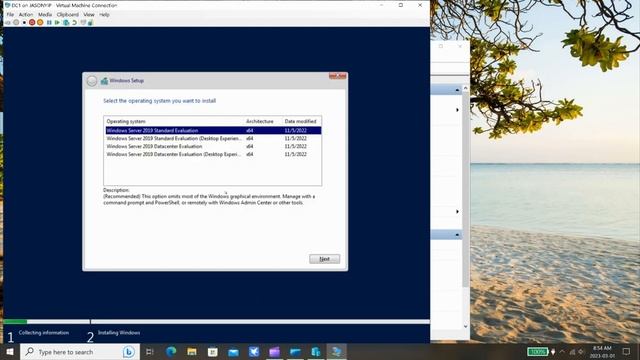Open the taskbar clock and date
The image size is (640, 360).
pos(602,351)
